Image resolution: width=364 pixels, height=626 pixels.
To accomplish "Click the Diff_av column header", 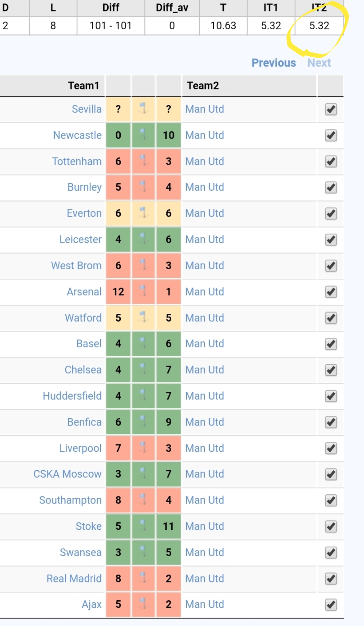I will click(x=172, y=7).
